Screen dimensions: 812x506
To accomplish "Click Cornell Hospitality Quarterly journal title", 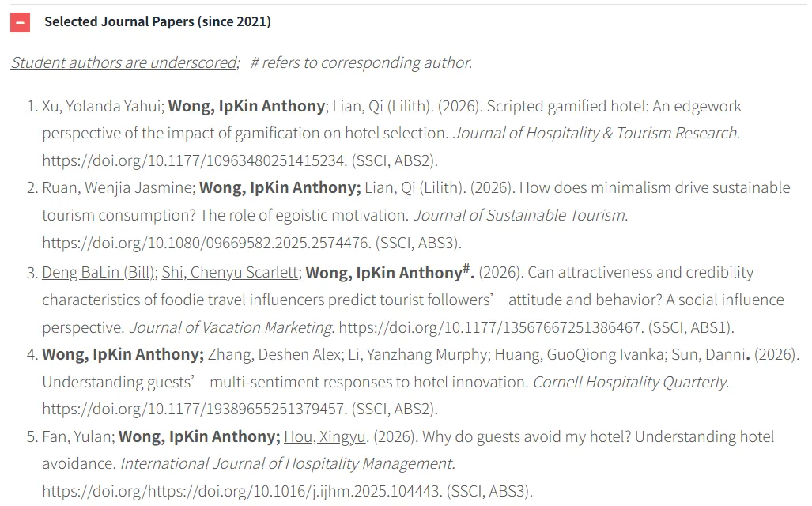I will [631, 382].
